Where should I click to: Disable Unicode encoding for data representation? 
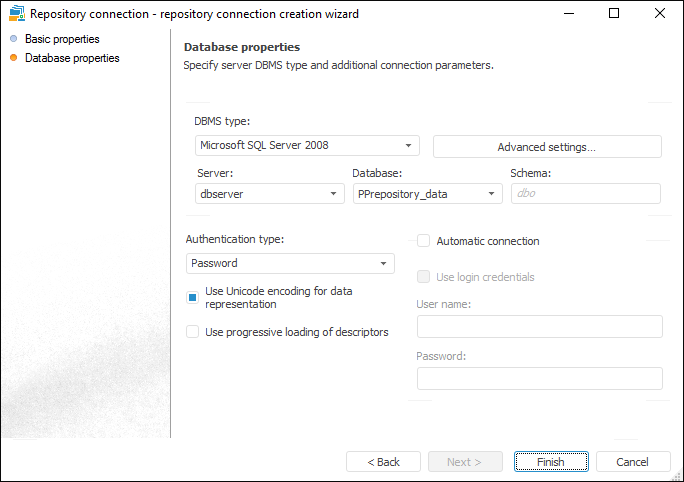pos(193,297)
